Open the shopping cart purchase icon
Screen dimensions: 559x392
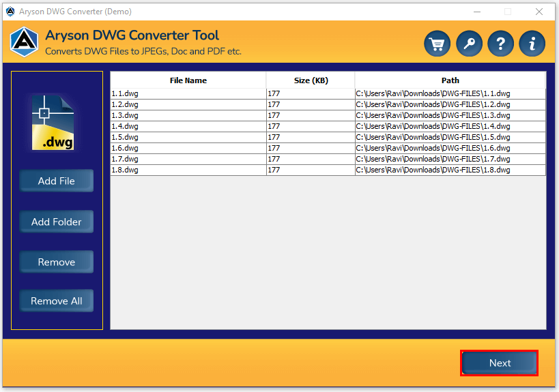pyautogui.click(x=437, y=44)
